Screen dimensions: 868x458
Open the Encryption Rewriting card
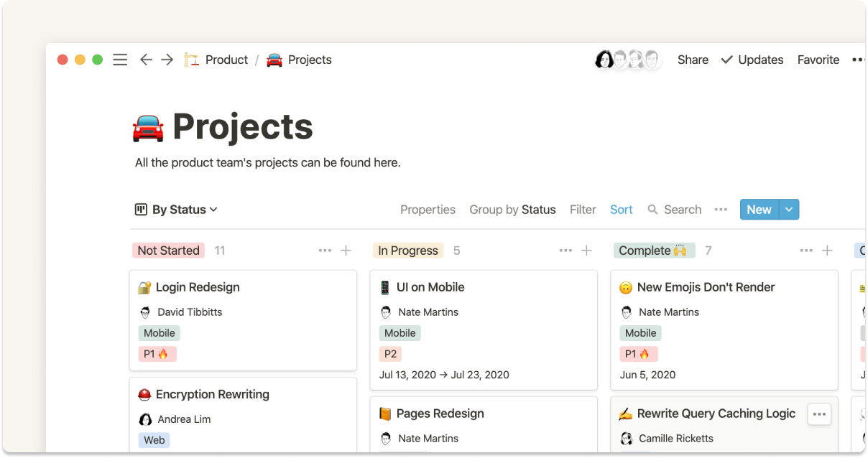[243, 416]
